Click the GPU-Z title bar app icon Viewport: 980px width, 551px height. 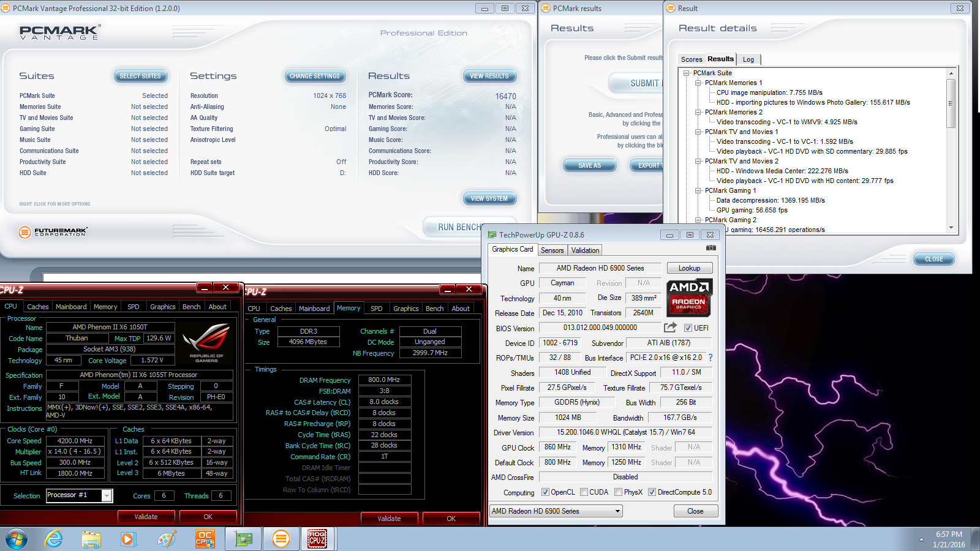(x=492, y=235)
